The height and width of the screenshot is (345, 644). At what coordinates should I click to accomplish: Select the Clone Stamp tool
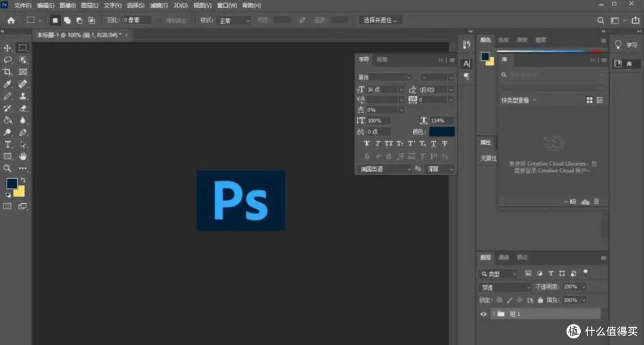coord(23,97)
